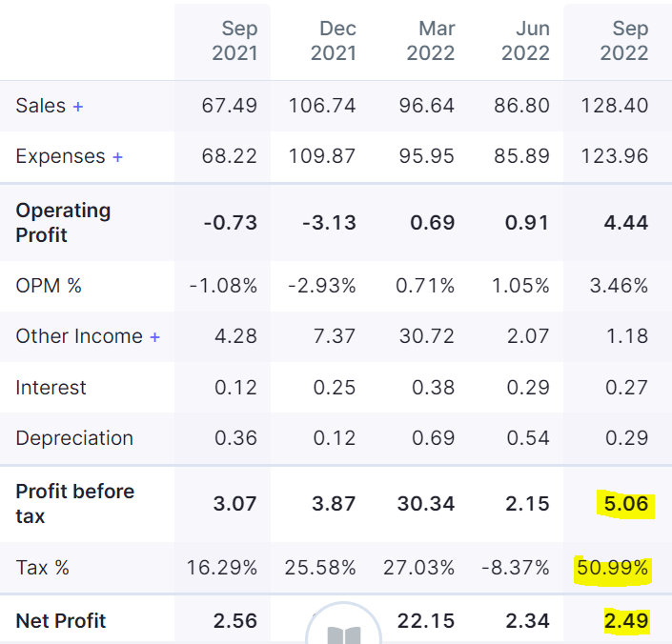
Task: Click Sales value 128.40 for Sep 2022
Action: [x=614, y=106]
